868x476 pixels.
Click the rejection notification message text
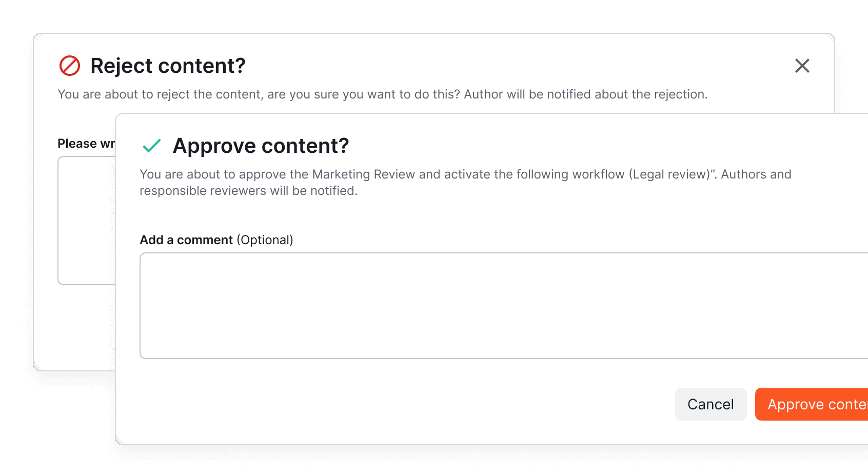[x=382, y=94]
